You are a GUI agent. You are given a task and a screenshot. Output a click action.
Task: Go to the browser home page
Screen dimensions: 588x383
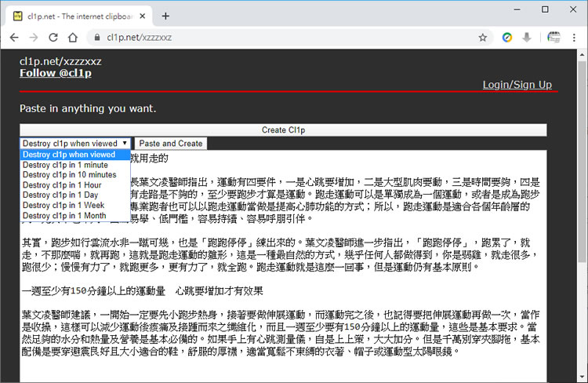point(73,37)
